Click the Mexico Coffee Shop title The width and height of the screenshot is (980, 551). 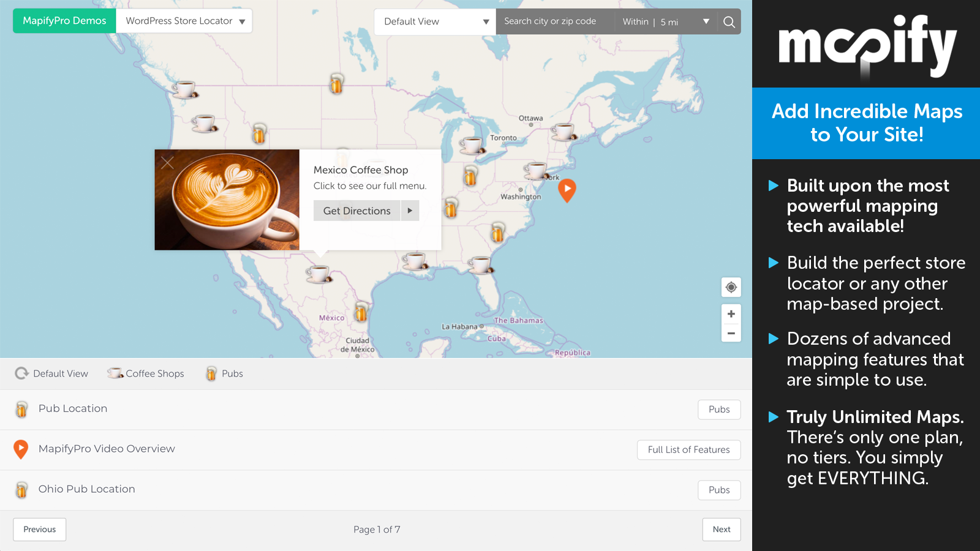pos(361,170)
